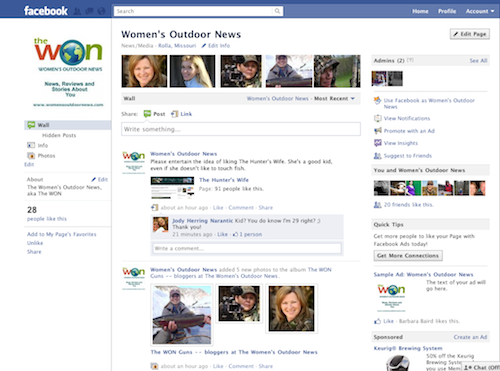Select the Link share icon

click(x=174, y=114)
